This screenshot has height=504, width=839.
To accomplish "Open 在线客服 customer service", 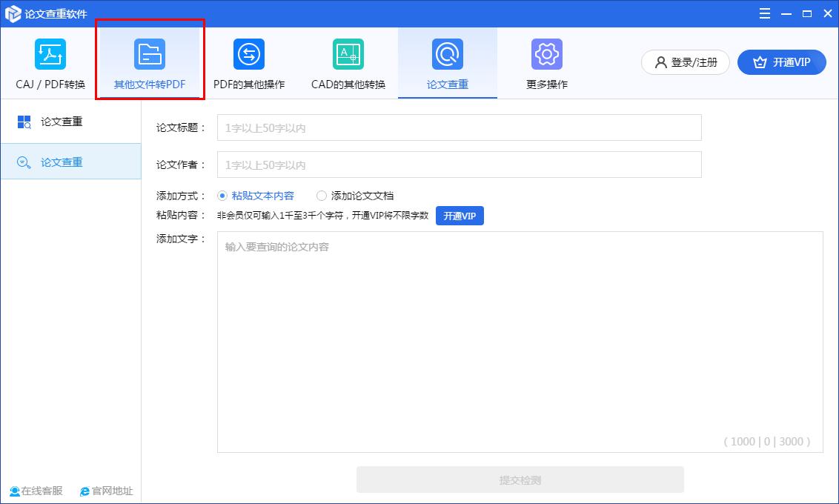I will 36,491.
